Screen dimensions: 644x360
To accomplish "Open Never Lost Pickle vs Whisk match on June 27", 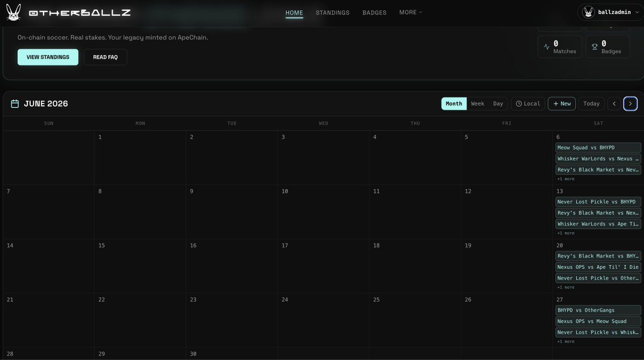I will pos(598,332).
